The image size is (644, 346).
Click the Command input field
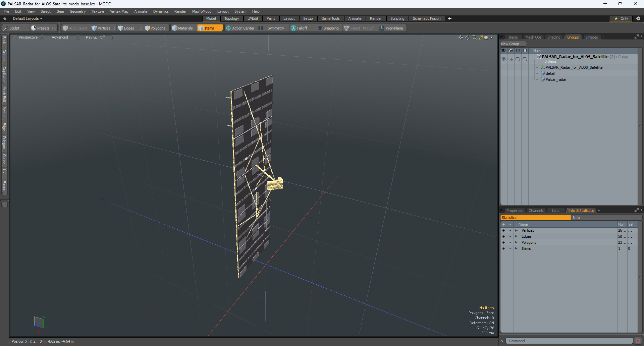click(x=569, y=341)
